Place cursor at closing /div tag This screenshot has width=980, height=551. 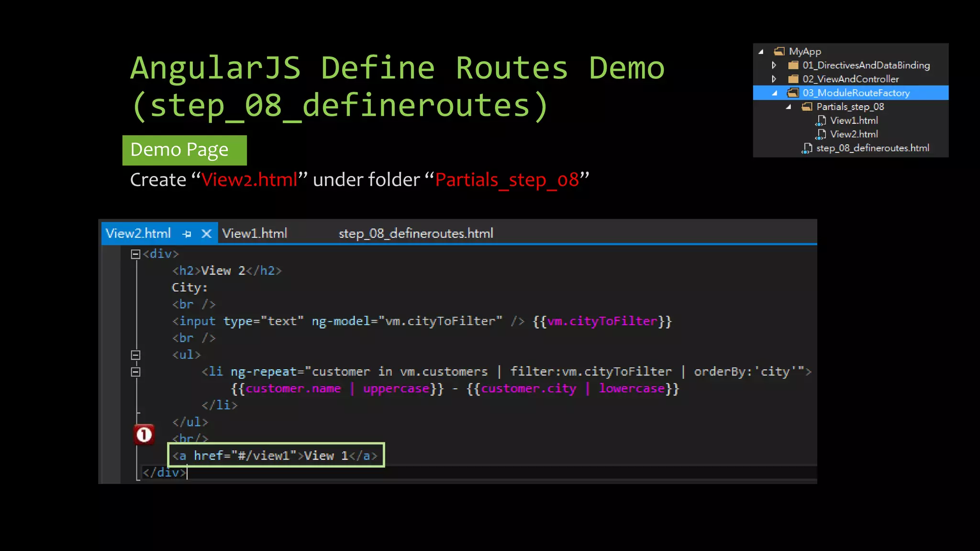point(164,473)
